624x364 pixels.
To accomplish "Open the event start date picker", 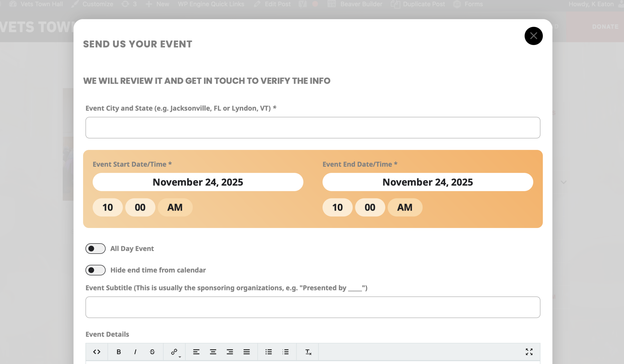I will pos(198,182).
